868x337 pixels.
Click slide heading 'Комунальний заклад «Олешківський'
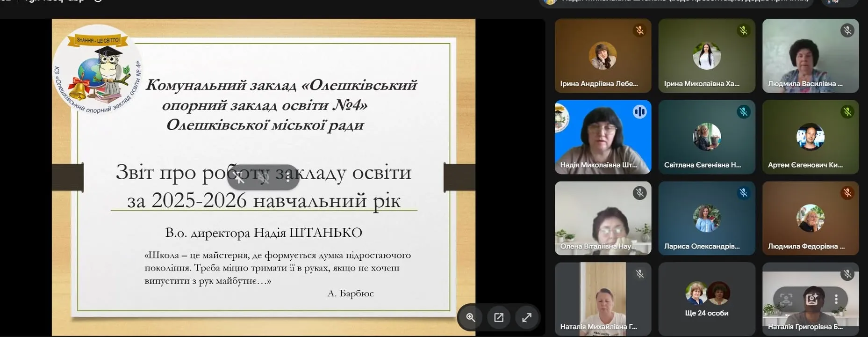[281, 85]
